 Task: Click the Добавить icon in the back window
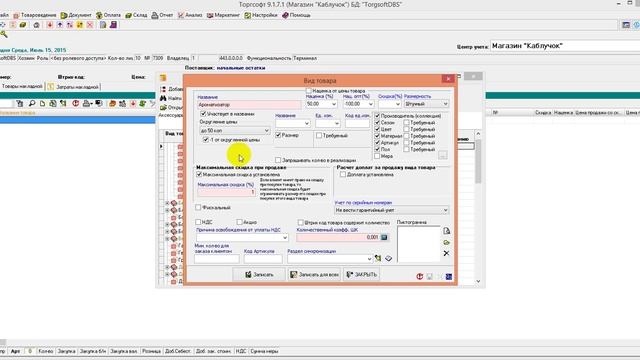tap(163, 89)
